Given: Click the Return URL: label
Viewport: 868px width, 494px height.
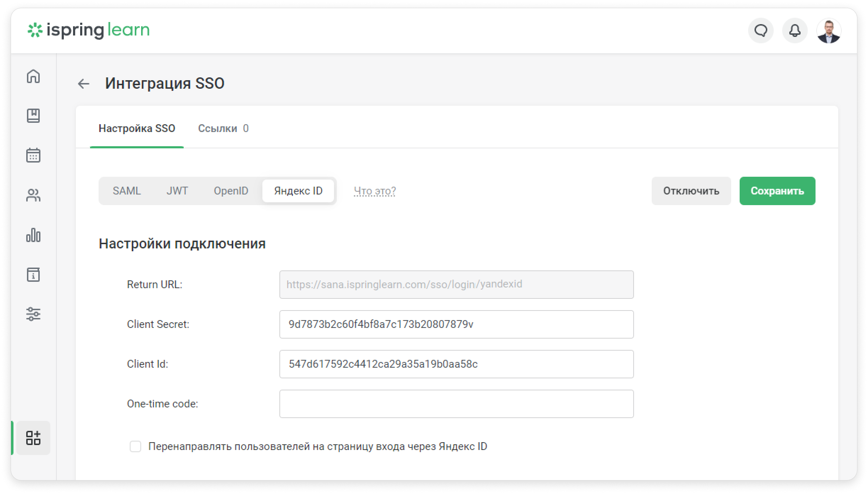Looking at the screenshot, I should pyautogui.click(x=155, y=285).
